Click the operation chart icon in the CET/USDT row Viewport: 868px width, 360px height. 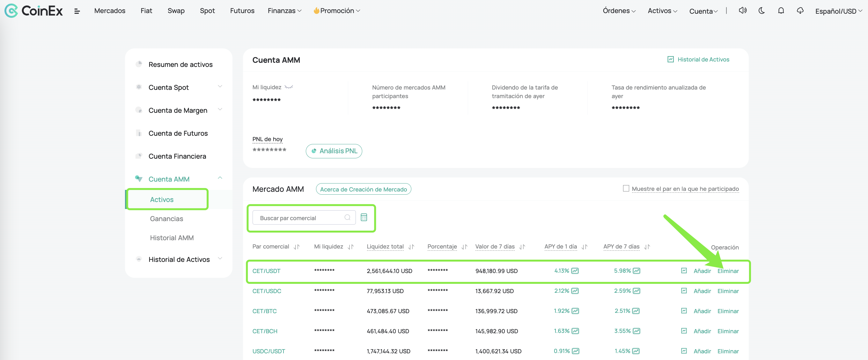[684, 270]
